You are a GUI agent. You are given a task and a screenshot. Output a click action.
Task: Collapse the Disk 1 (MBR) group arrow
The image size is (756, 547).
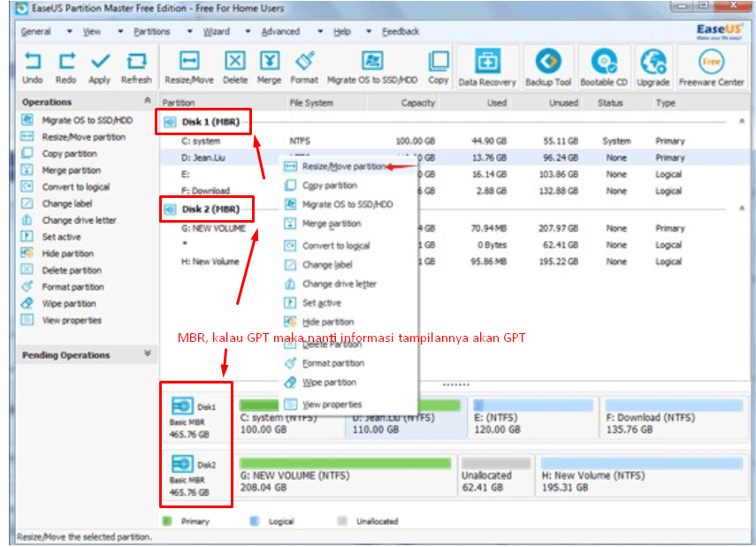pyautogui.click(x=742, y=121)
